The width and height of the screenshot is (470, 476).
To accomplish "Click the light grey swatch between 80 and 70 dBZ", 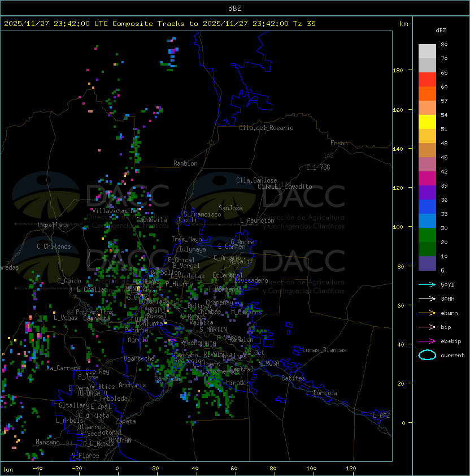I will (427, 51).
